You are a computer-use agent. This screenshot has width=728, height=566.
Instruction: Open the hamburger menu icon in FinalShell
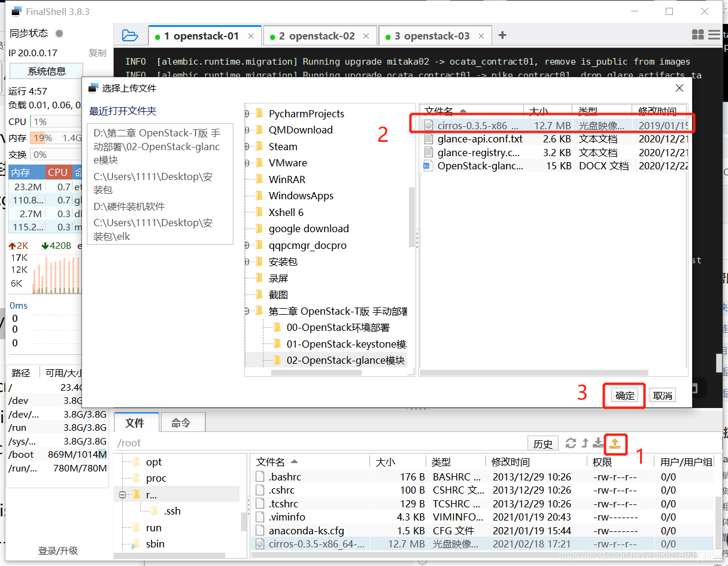(714, 35)
